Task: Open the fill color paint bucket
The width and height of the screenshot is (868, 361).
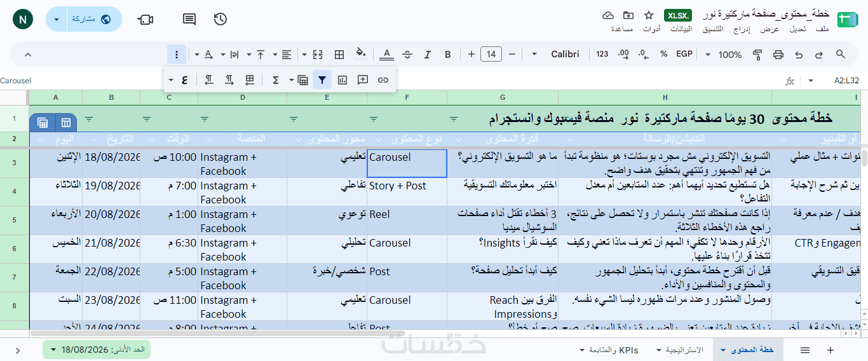Action: [x=361, y=55]
